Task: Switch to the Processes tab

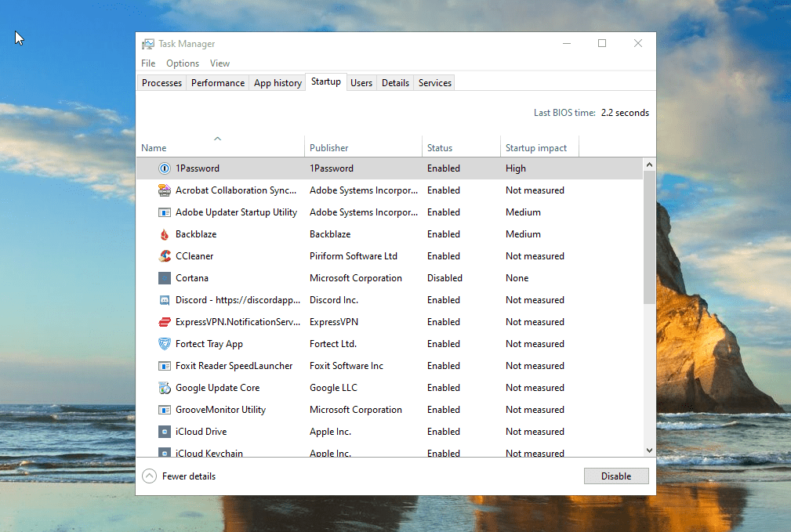Action: [x=161, y=83]
